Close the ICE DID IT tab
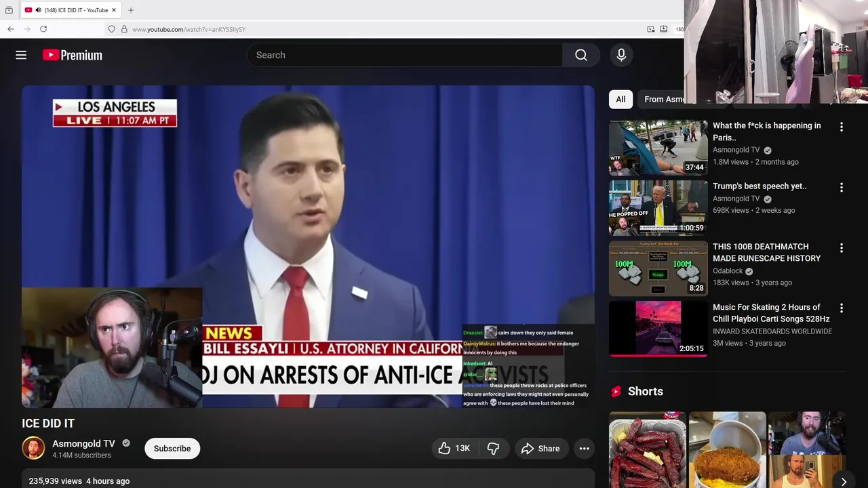This screenshot has height=488, width=868. [x=114, y=10]
